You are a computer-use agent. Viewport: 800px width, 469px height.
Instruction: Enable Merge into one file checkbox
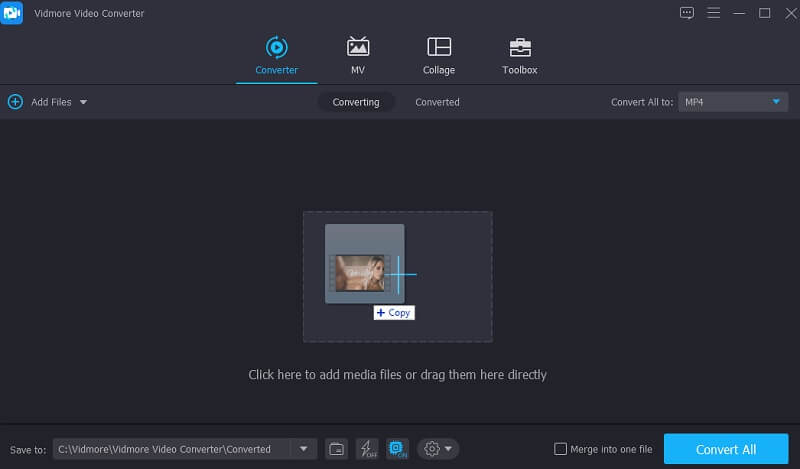[561, 449]
